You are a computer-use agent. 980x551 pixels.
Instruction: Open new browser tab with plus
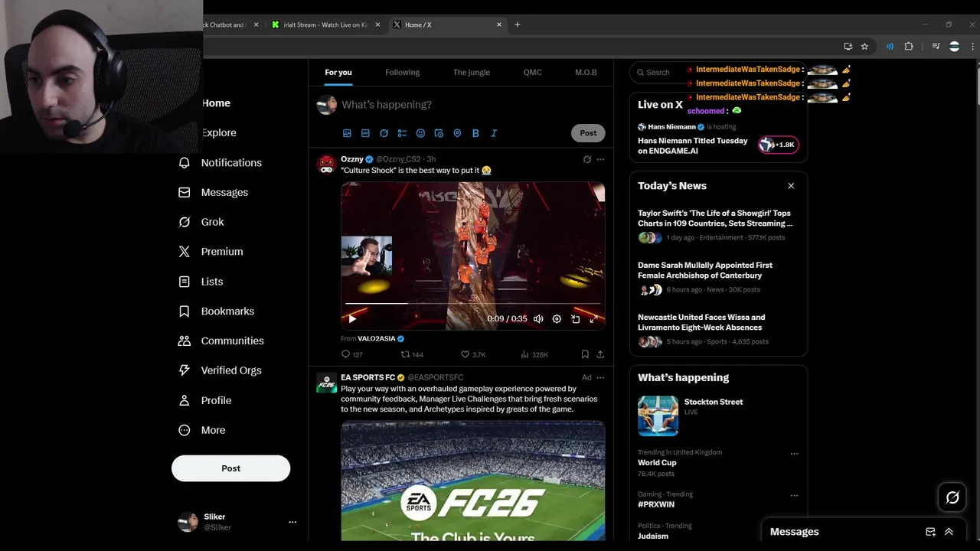click(x=517, y=24)
